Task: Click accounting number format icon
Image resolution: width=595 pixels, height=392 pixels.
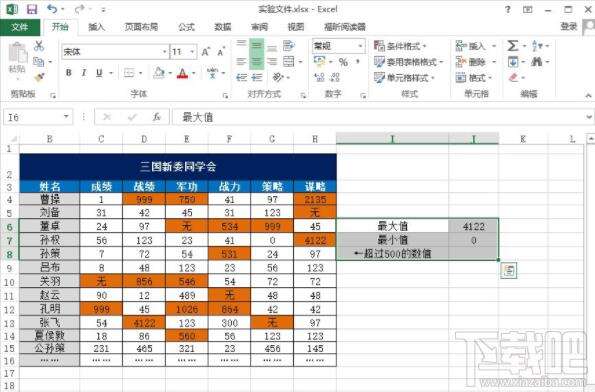Action: 320,61
